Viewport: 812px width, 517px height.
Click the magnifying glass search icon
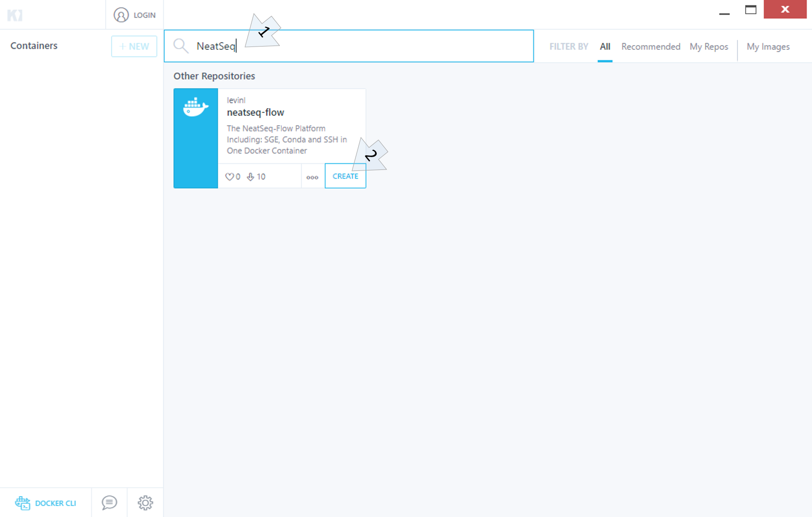(x=181, y=46)
